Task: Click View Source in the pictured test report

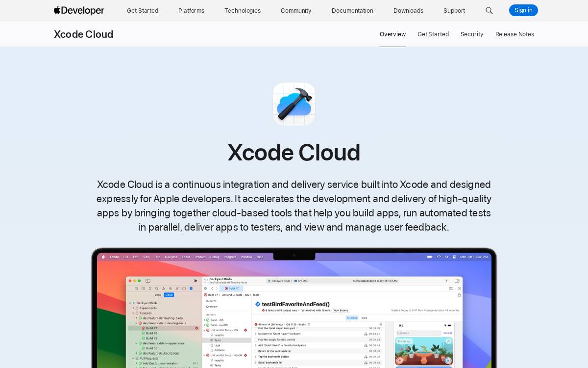Action: [x=341, y=311]
